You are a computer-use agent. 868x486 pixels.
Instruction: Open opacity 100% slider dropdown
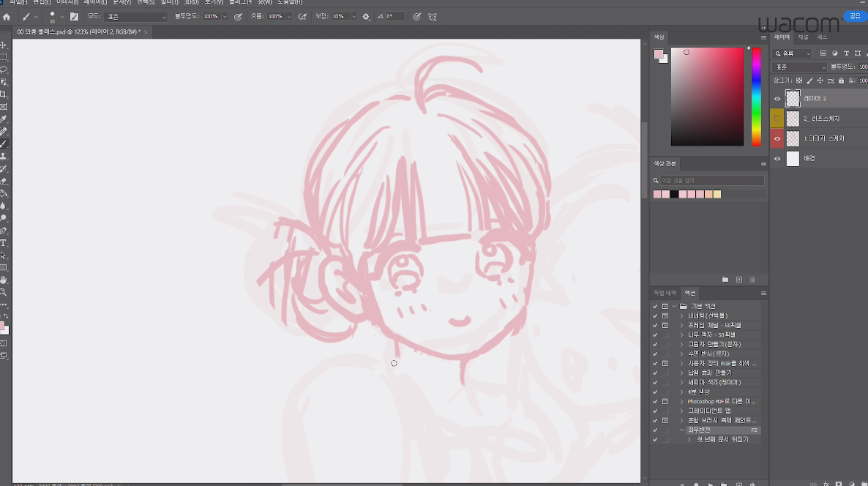pos(224,17)
